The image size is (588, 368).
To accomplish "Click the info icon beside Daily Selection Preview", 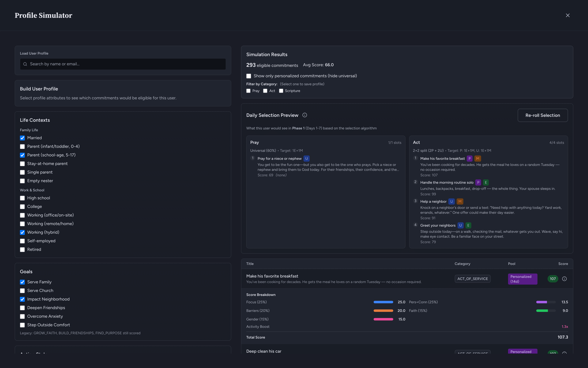I will (305, 115).
